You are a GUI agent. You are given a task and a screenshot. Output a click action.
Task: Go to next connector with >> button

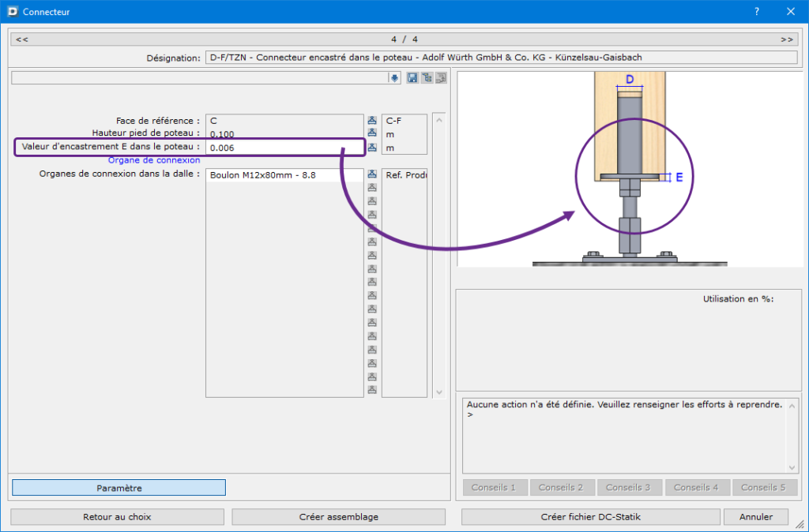tap(786, 39)
